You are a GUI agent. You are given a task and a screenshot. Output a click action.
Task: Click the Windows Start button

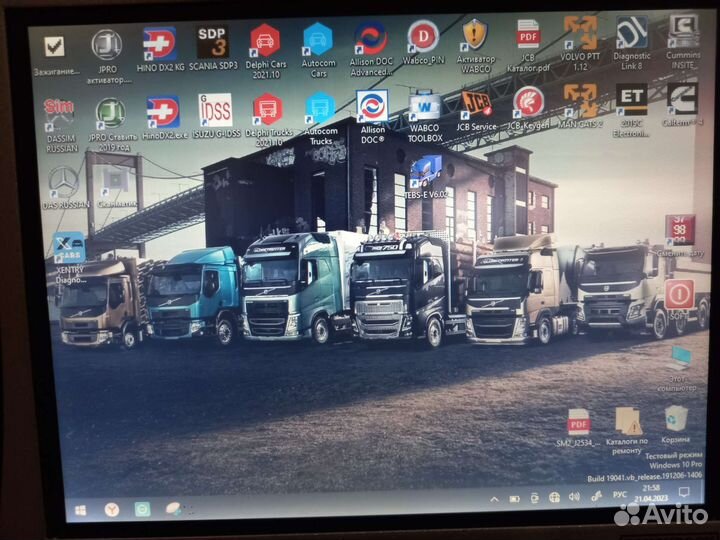coord(80,510)
